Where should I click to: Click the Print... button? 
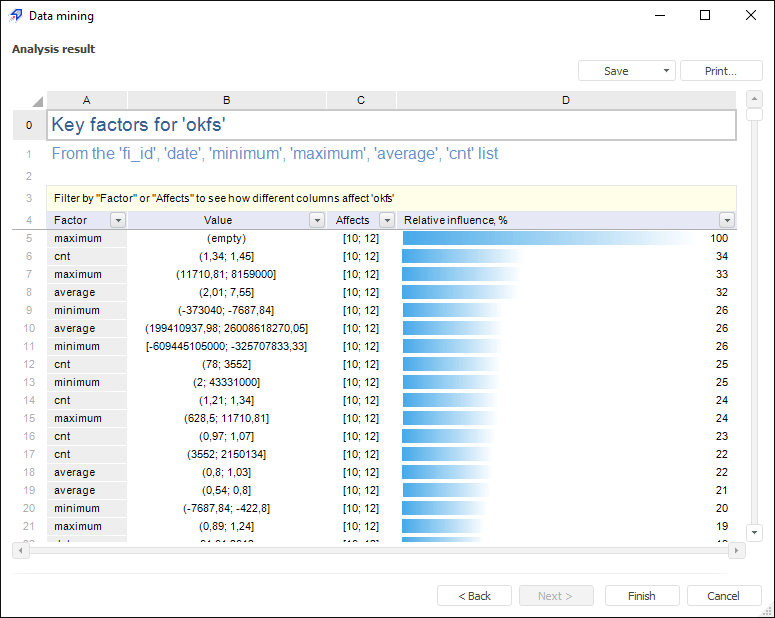coord(720,71)
